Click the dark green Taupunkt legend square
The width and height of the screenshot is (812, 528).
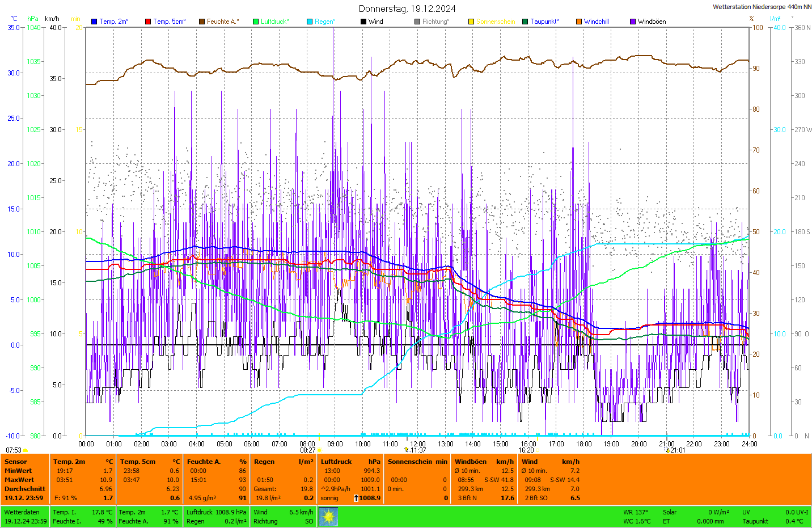[525, 22]
